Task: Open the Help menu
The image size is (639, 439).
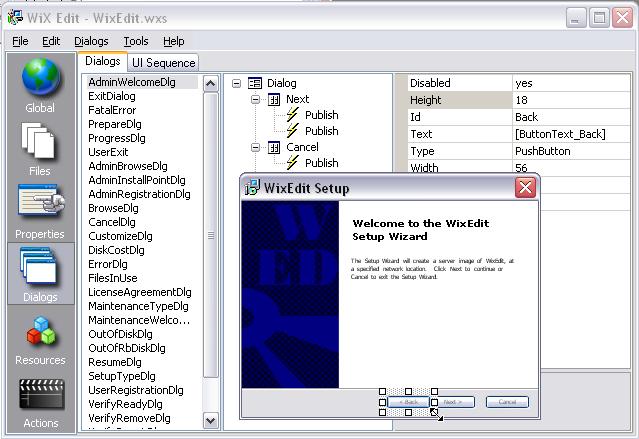Action: tap(174, 41)
